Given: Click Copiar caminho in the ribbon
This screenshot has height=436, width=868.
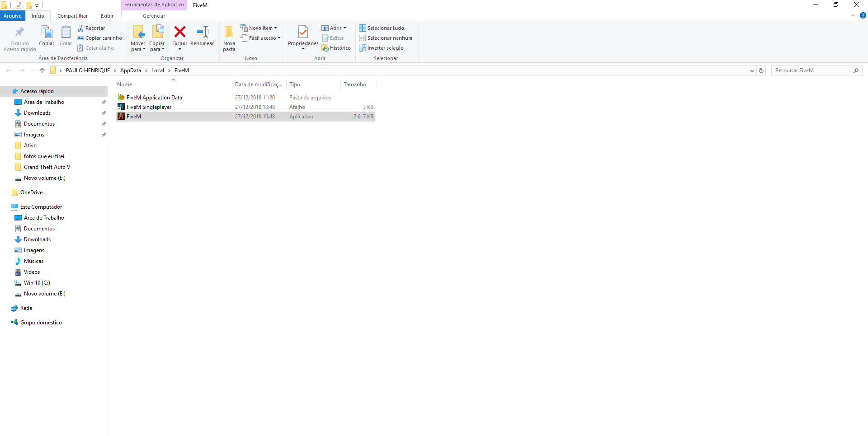Looking at the screenshot, I should tap(99, 38).
